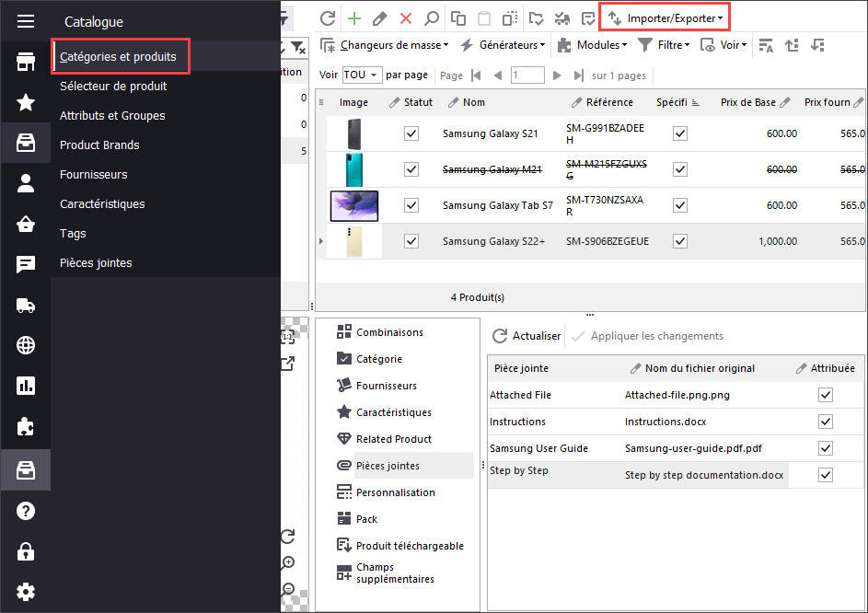Toggle Attribuée checkbox for Instructions
Image resolution: width=868 pixels, height=613 pixels.
[x=826, y=422]
